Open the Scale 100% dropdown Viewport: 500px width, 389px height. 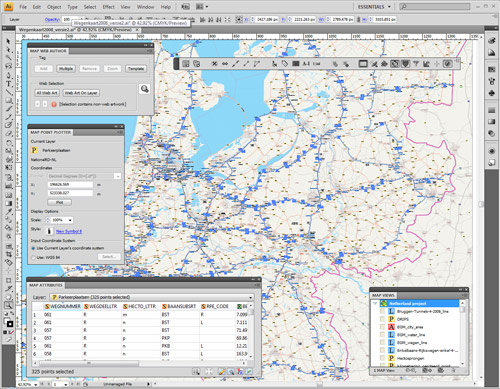(x=62, y=220)
